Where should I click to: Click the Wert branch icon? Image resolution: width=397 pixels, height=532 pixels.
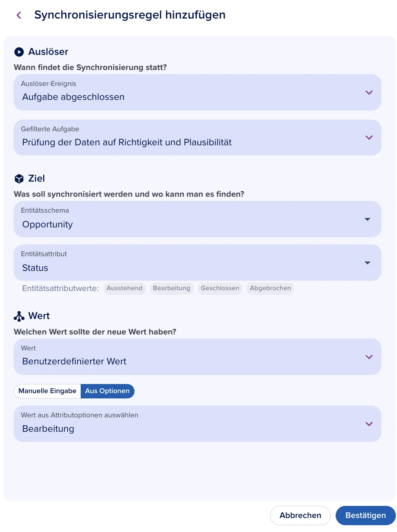[19, 316]
